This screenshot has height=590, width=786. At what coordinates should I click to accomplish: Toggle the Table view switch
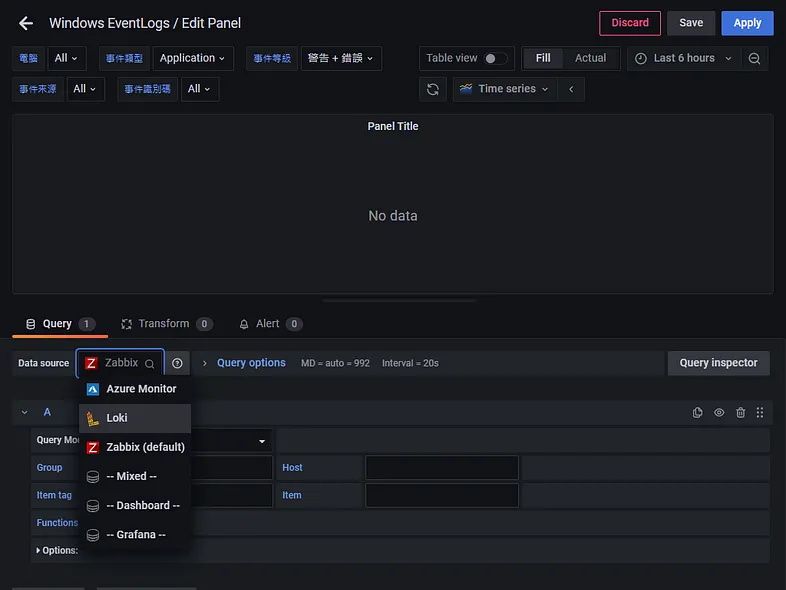click(495, 59)
